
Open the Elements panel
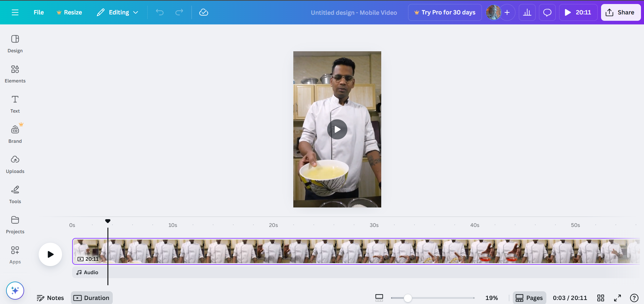click(15, 74)
